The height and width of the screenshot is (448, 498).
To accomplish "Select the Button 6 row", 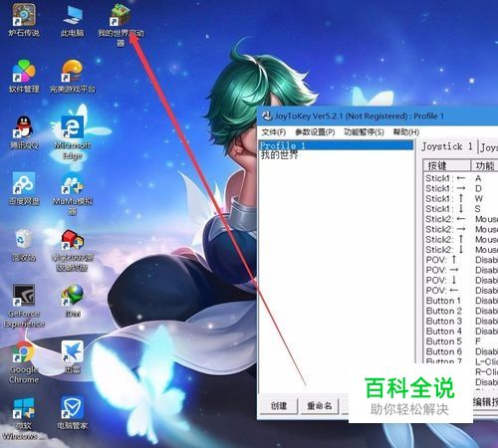I will (x=461, y=351).
